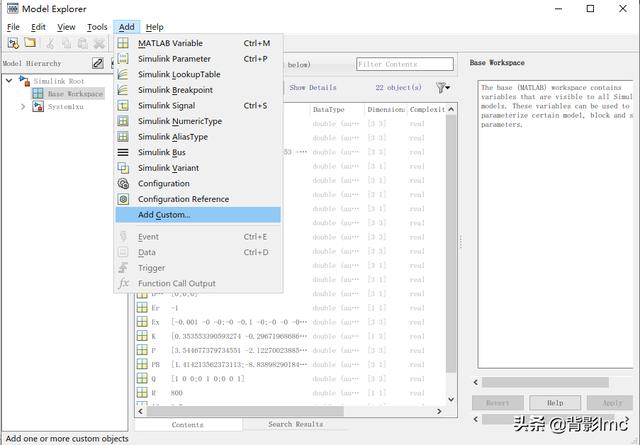Click the open folder toolbar icon

pyautogui.click(x=30, y=42)
